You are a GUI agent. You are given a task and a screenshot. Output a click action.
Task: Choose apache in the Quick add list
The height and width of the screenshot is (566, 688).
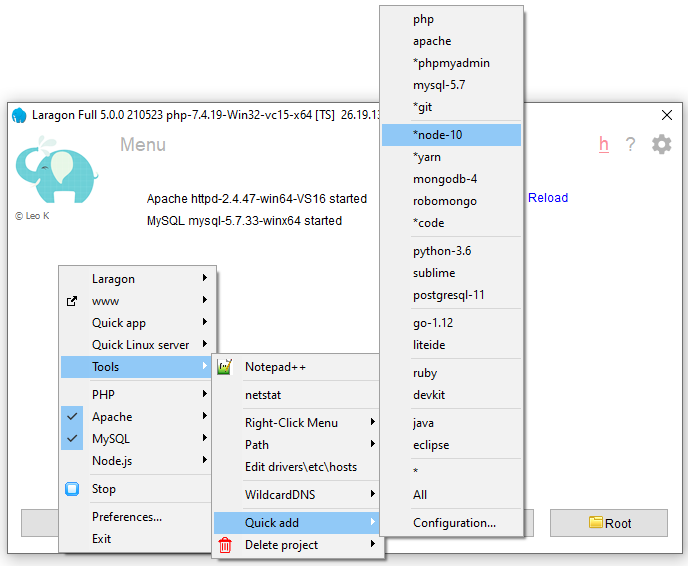[x=452, y=41]
